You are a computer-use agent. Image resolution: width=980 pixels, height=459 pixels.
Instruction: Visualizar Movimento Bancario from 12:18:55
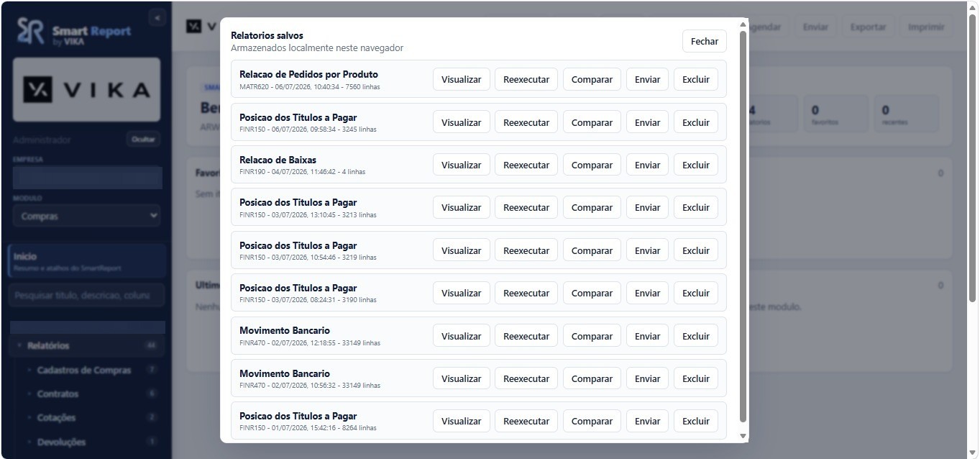coord(461,336)
